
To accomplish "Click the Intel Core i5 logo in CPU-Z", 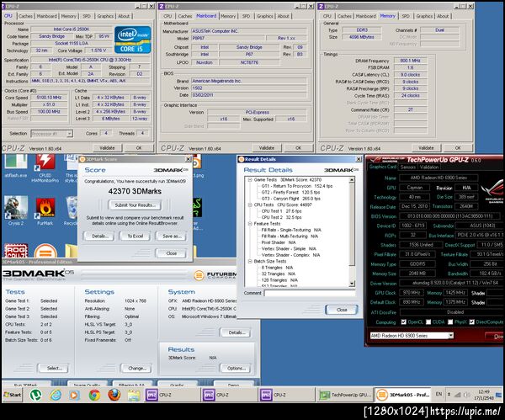I will point(132,40).
